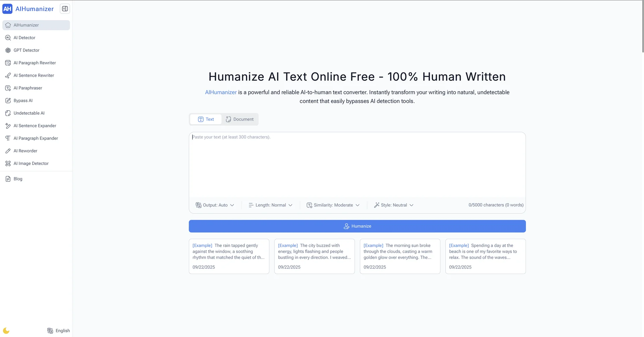The image size is (644, 337).
Task: Click the AI Reworder pen icon
Action: 8,151
